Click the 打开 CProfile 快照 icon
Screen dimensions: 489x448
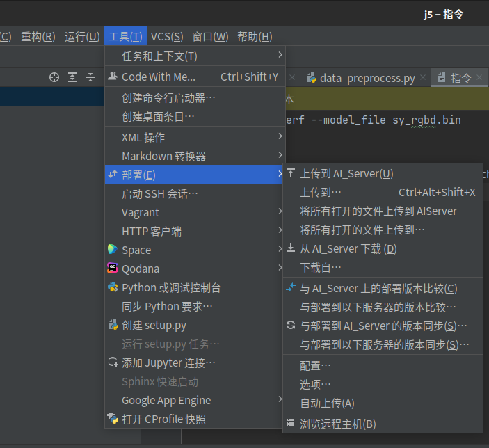pyautogui.click(x=113, y=418)
